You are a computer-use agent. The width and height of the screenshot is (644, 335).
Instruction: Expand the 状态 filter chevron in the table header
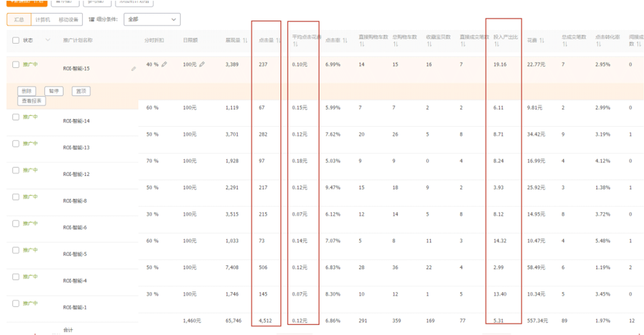coord(48,40)
